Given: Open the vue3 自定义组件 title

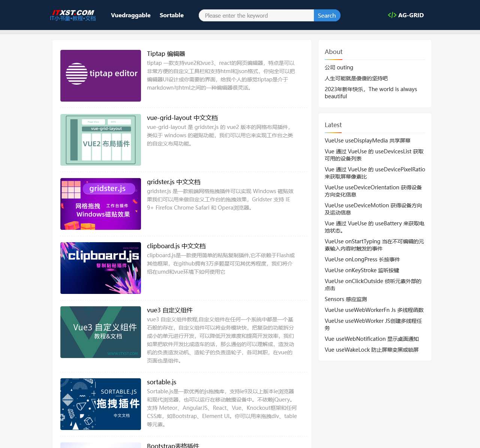Looking at the screenshot, I should tap(170, 310).
